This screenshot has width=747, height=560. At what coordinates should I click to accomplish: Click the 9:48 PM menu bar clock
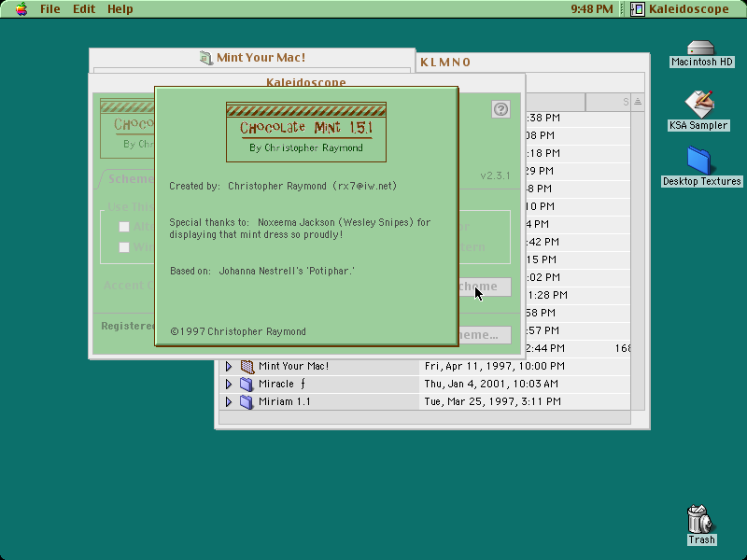coord(592,9)
